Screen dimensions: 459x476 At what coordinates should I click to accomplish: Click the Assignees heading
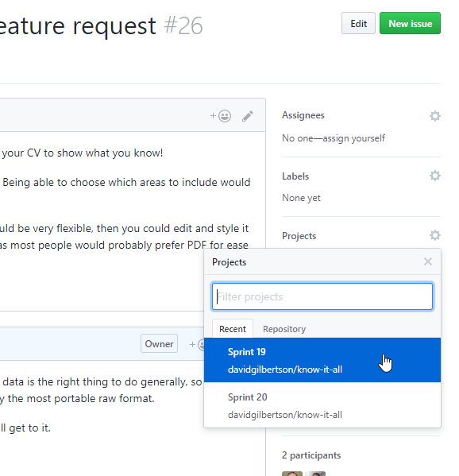click(x=303, y=115)
